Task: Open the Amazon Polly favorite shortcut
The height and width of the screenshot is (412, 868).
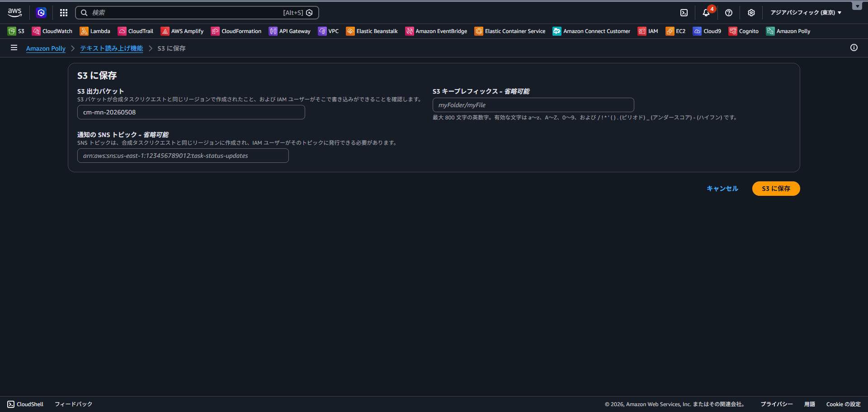Action: coord(788,31)
